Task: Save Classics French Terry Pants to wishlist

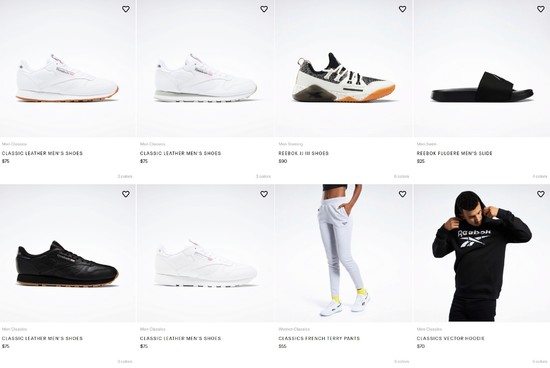Action: coord(402,194)
